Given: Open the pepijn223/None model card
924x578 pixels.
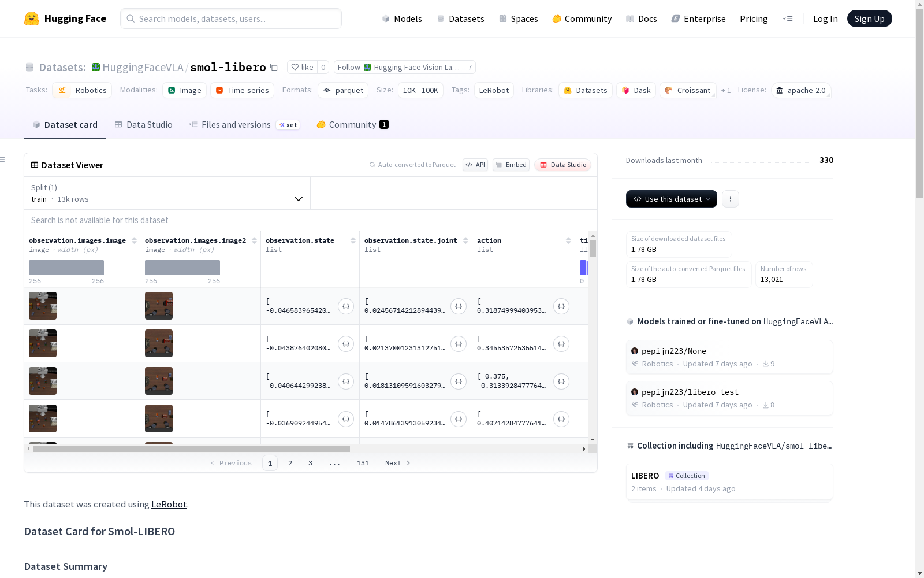Looking at the screenshot, I should (729, 357).
